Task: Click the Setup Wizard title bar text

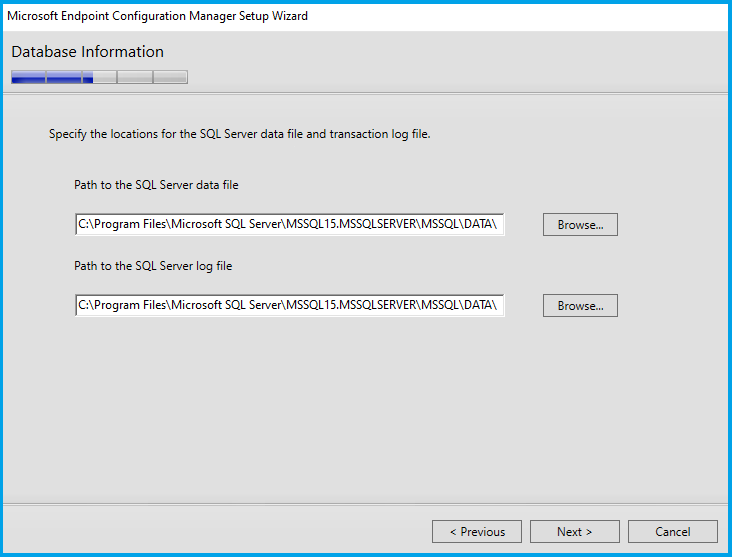Action: coord(157,16)
